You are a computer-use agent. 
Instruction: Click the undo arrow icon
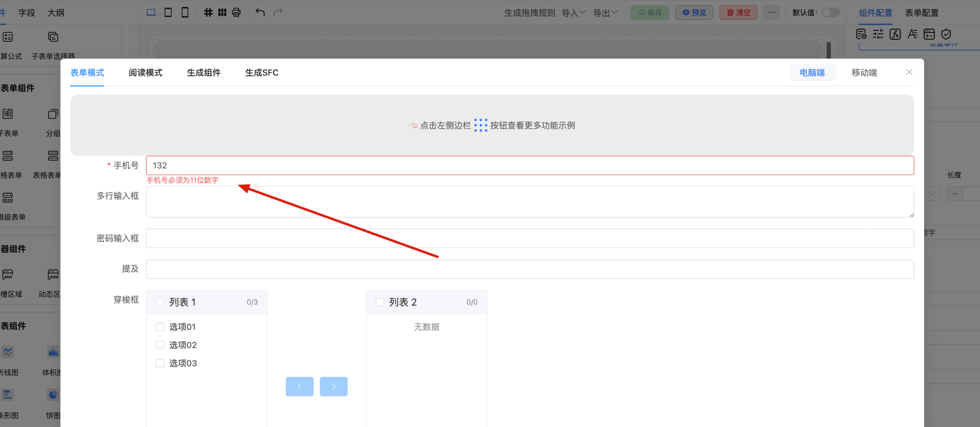click(x=260, y=12)
